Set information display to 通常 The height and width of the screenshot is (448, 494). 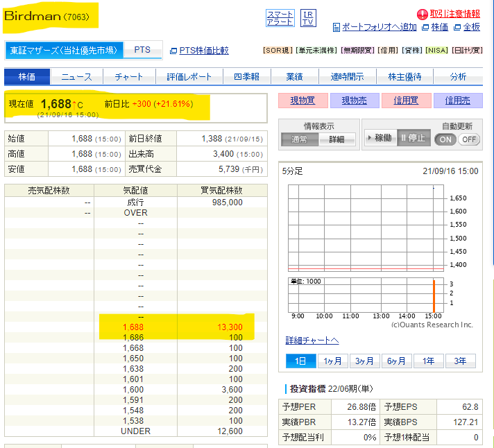point(299,139)
